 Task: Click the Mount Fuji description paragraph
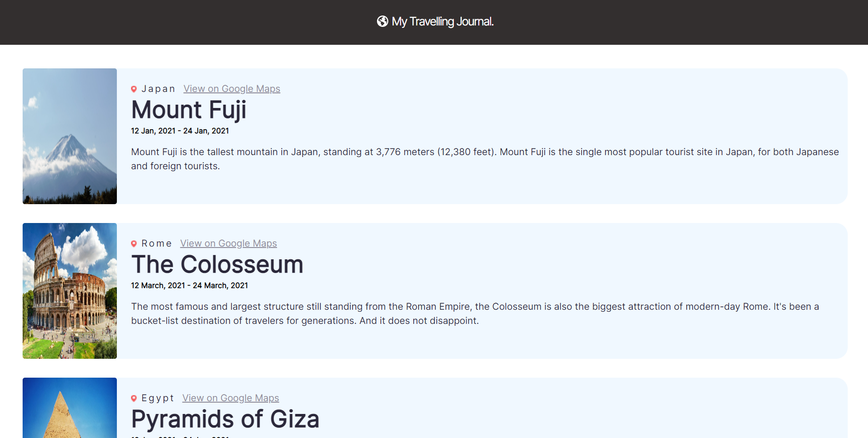[x=485, y=159]
